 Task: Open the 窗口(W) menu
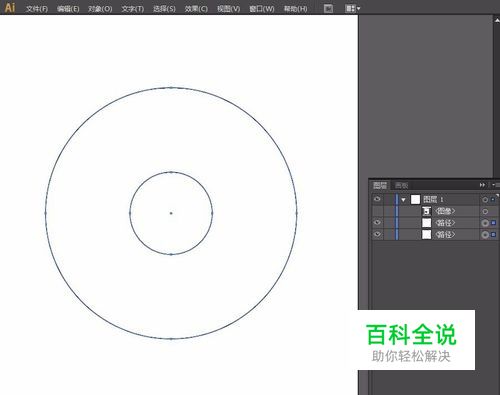[262, 9]
